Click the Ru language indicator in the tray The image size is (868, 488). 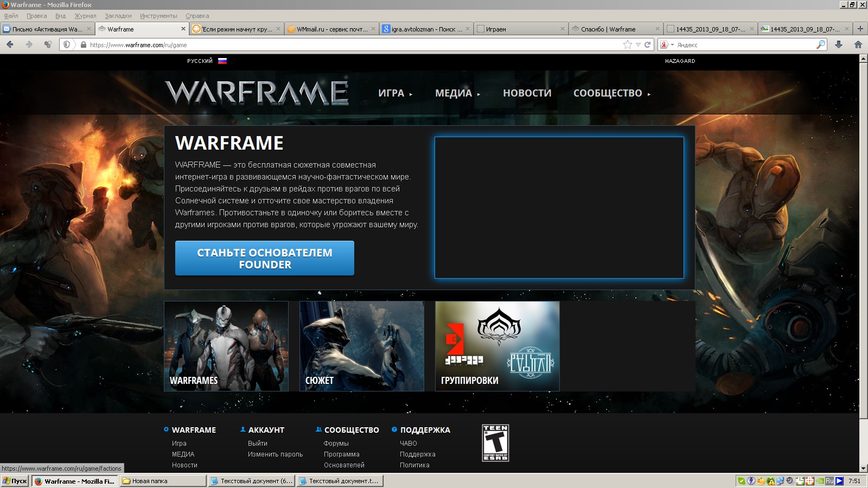click(x=829, y=480)
